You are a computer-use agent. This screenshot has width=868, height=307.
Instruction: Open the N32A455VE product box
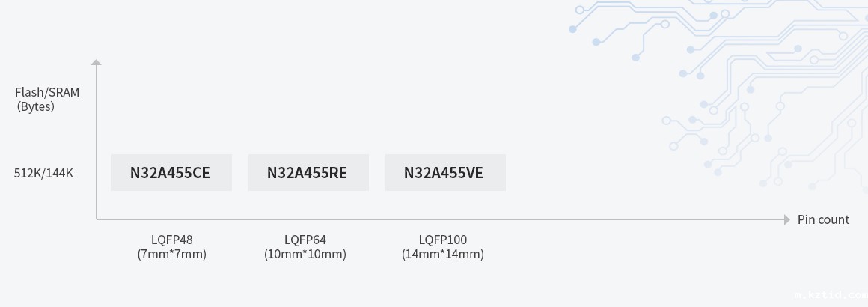[444, 173]
